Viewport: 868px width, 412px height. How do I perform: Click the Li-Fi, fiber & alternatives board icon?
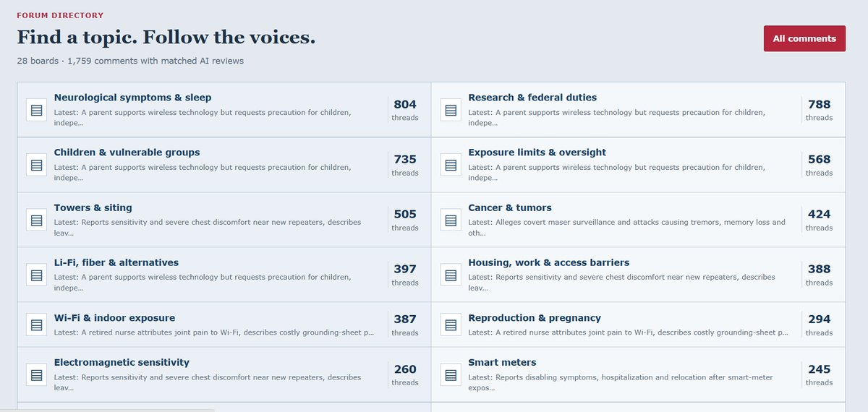(x=37, y=275)
